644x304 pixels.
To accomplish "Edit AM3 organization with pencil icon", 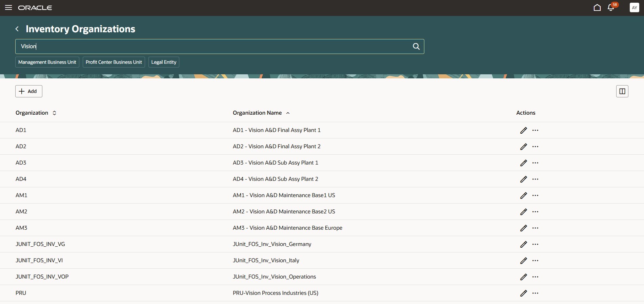I will point(524,228).
